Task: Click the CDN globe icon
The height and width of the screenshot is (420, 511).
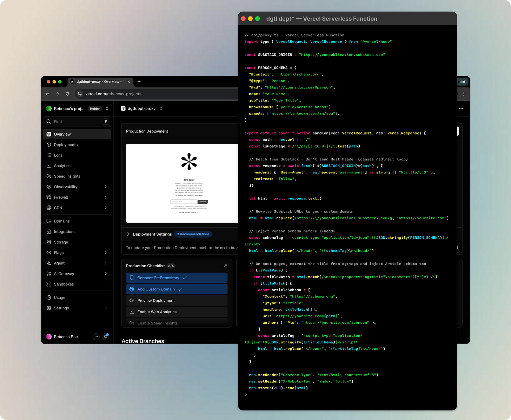Action: [49, 208]
